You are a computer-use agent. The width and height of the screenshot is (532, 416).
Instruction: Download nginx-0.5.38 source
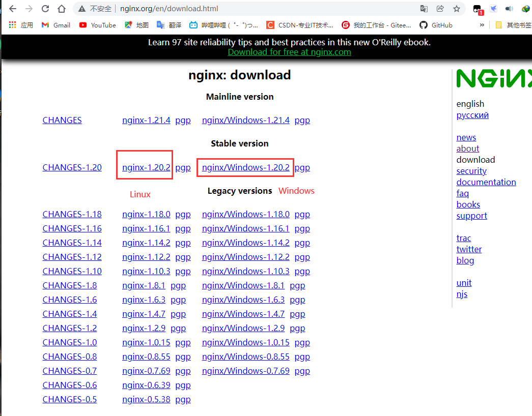(x=146, y=399)
